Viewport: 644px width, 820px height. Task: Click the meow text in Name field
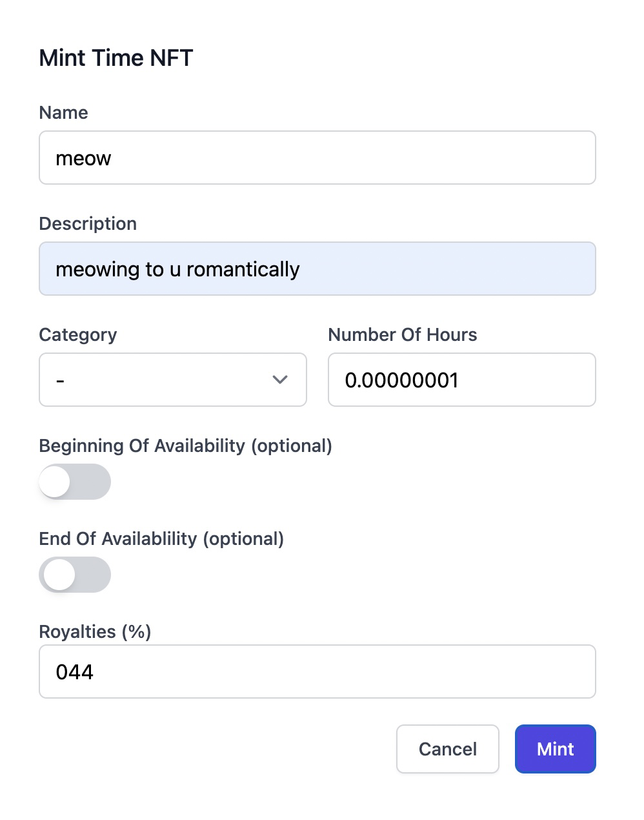pyautogui.click(x=83, y=158)
